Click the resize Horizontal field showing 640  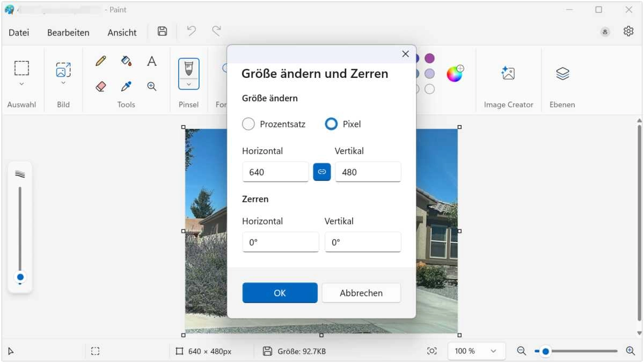click(275, 172)
